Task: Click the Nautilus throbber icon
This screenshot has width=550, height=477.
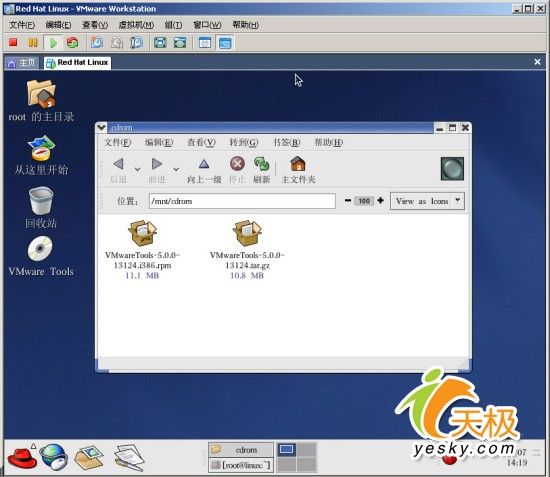Action: (452, 169)
